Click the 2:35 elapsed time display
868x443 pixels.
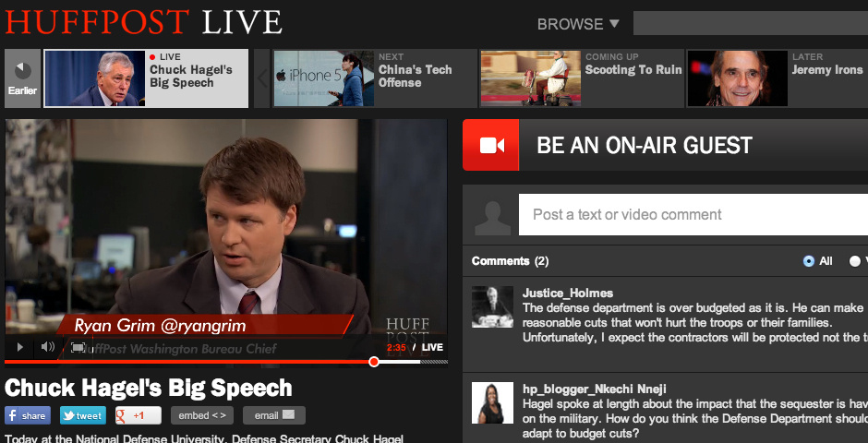click(396, 347)
